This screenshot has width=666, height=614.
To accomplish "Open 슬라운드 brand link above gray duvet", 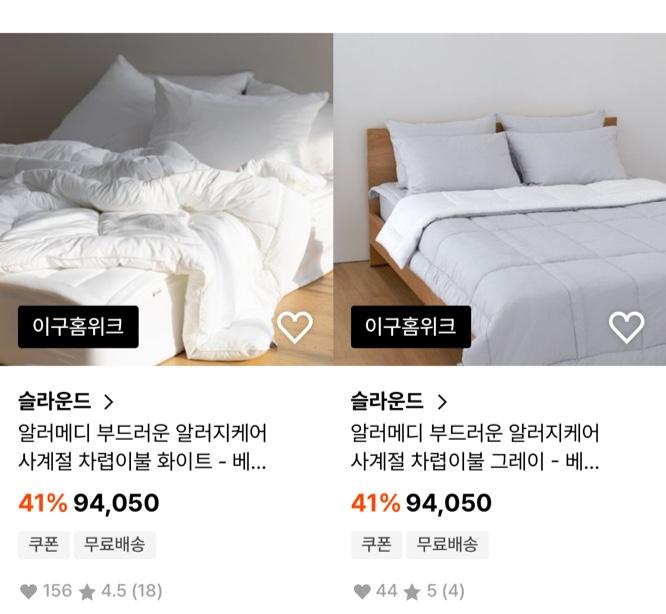I will point(387,402).
